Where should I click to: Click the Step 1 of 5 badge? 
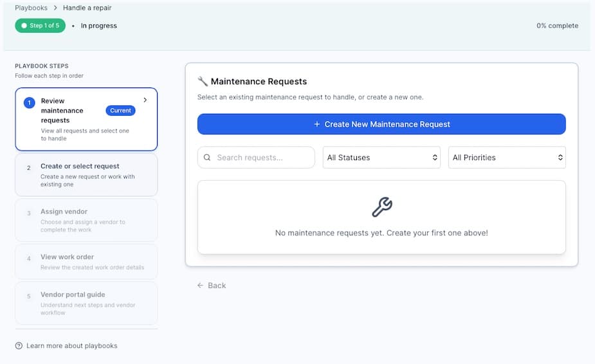[41, 26]
